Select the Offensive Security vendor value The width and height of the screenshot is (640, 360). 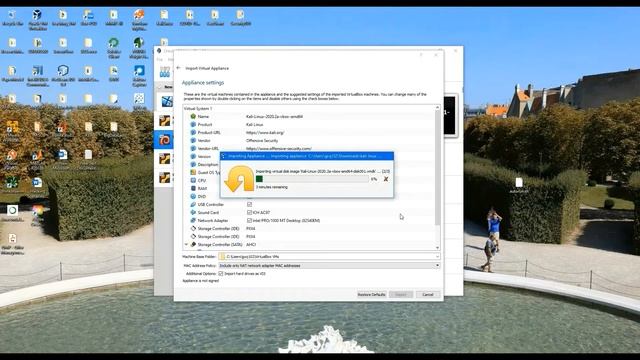coord(262,140)
